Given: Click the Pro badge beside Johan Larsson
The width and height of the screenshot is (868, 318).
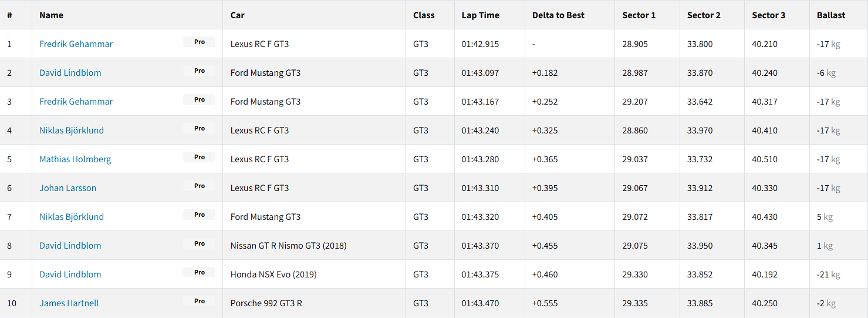Looking at the screenshot, I should click(199, 186).
